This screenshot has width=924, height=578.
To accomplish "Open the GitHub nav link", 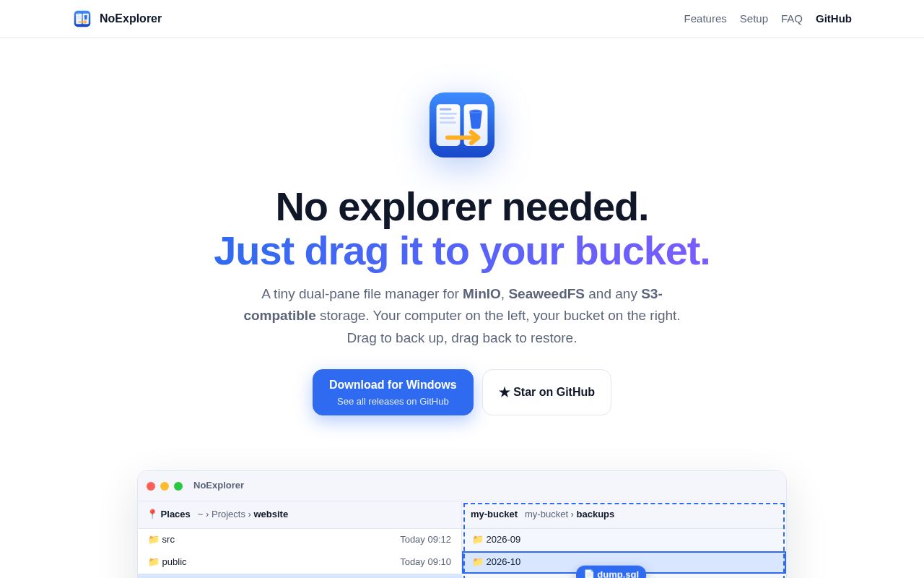I will coord(834,19).
